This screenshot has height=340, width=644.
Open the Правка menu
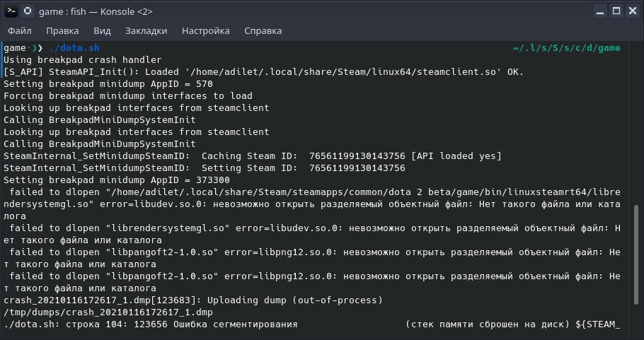[x=62, y=31]
